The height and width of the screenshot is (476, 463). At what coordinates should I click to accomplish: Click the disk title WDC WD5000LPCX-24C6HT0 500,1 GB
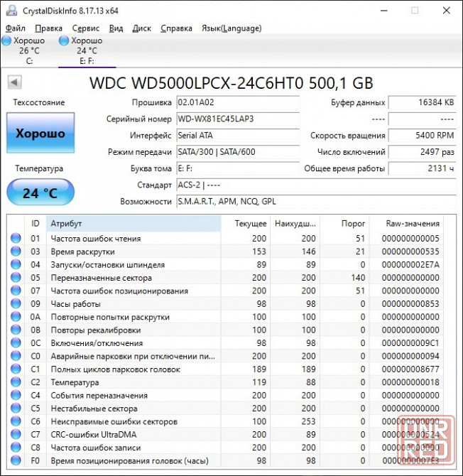tap(231, 83)
